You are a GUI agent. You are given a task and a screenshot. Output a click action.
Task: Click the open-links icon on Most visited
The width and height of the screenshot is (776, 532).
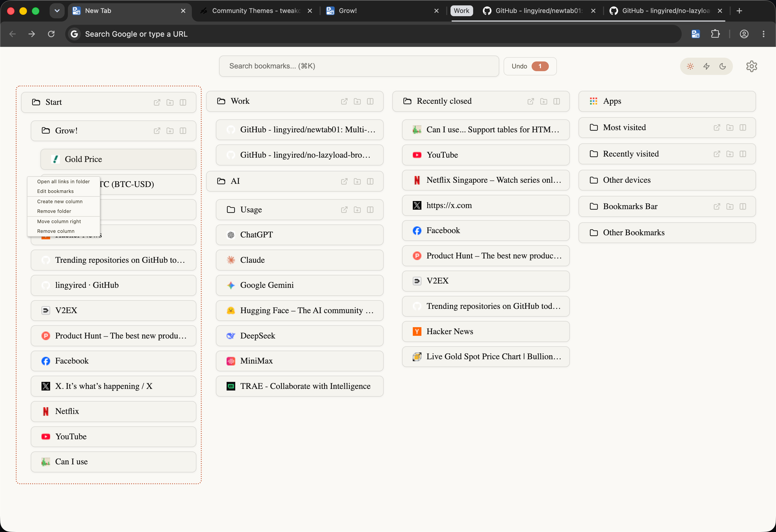(717, 127)
